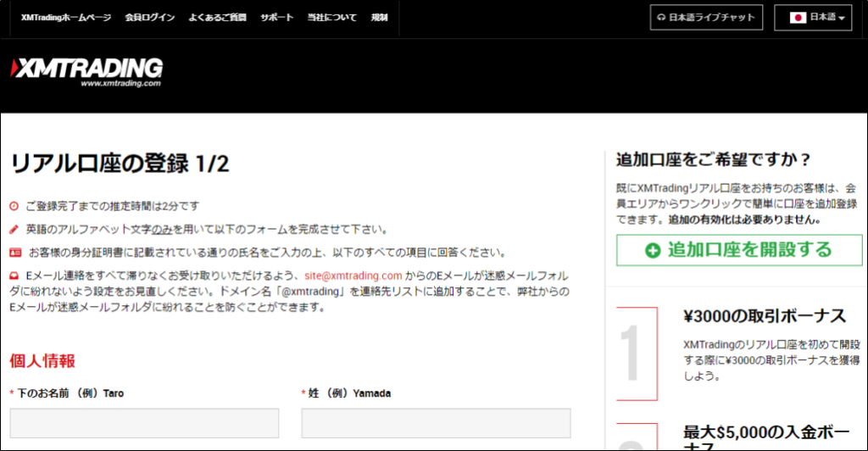Image resolution: width=868 pixels, height=451 pixels.
Task: Expand the 日本語 language dropdown
Action: (813, 17)
